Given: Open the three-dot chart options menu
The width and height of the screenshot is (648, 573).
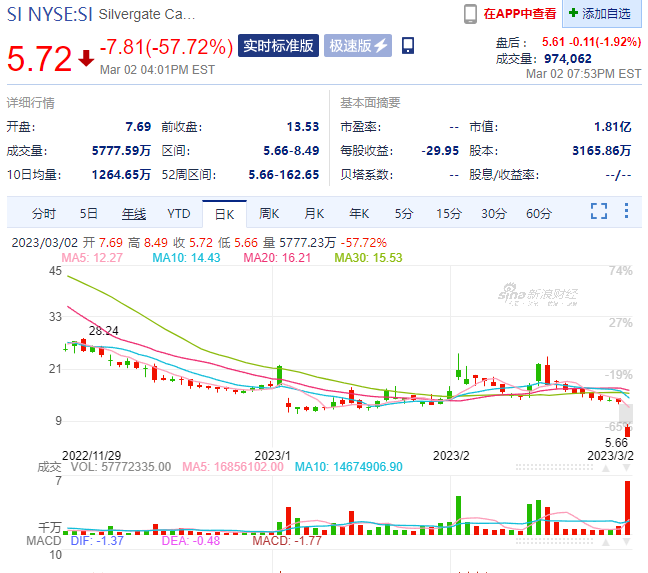Looking at the screenshot, I should pyautogui.click(x=627, y=211).
